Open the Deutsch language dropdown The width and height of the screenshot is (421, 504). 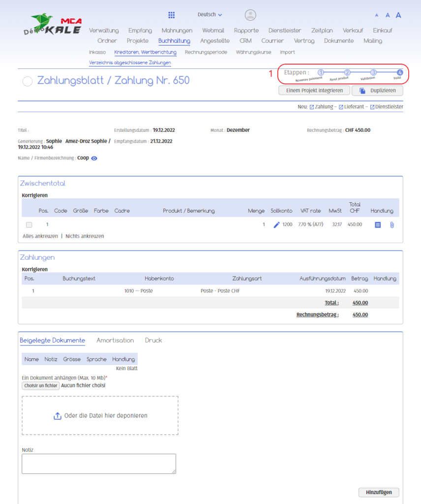point(210,15)
